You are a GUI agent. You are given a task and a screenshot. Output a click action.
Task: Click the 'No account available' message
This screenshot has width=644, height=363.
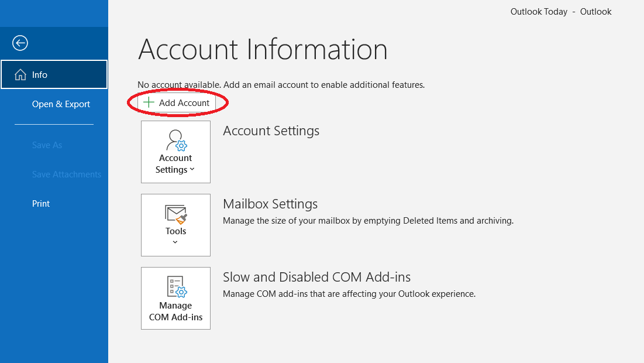pyautogui.click(x=281, y=85)
